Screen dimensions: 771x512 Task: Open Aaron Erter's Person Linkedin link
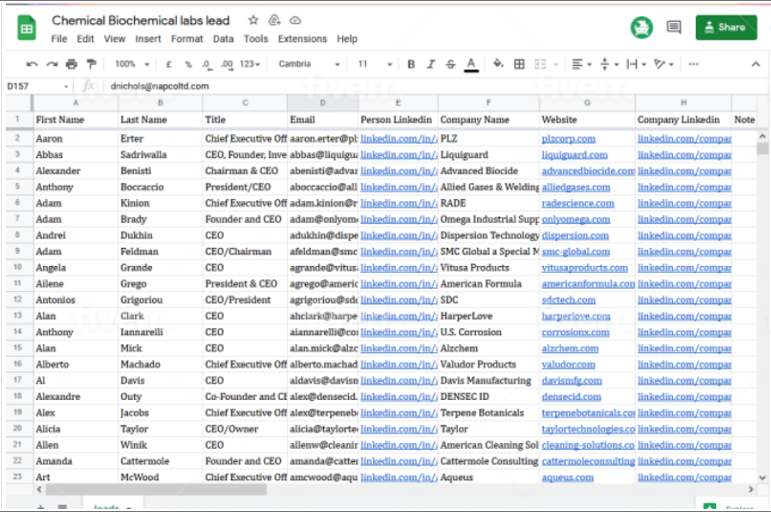click(398, 139)
